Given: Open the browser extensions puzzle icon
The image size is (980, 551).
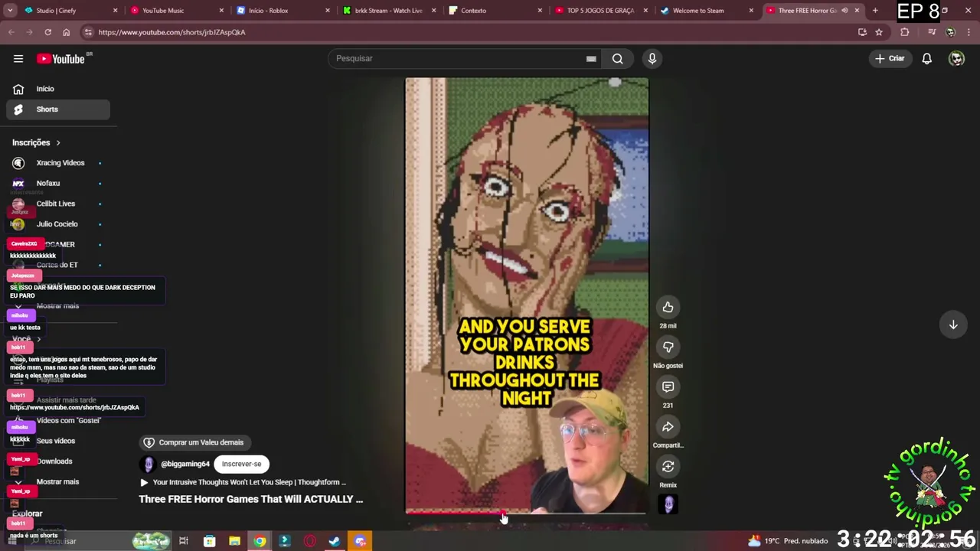Looking at the screenshot, I should click(905, 32).
